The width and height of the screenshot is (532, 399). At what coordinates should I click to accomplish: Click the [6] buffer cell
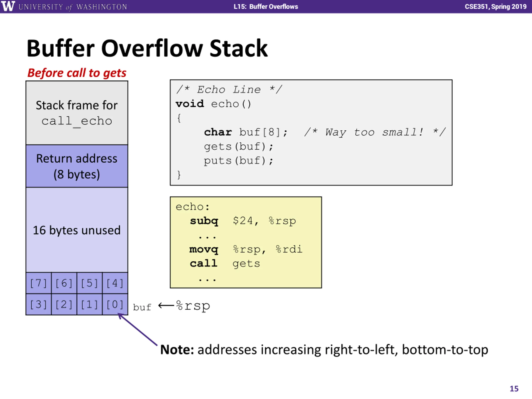64,283
